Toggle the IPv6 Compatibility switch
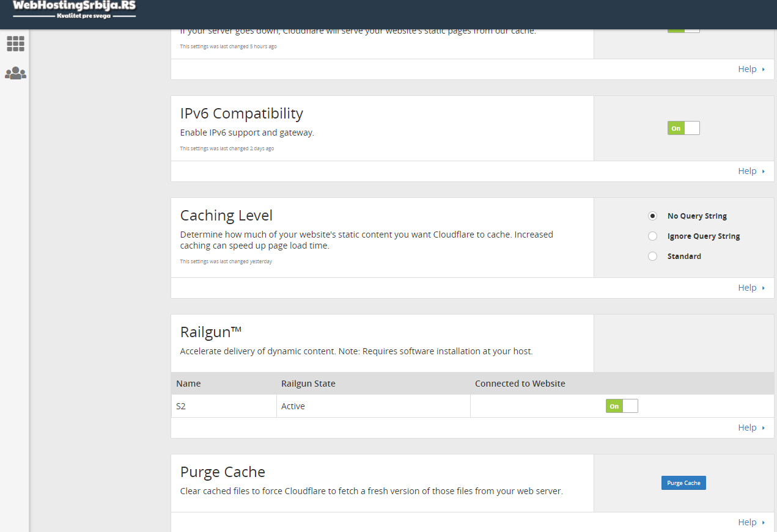This screenshot has height=532, width=777. tap(683, 128)
